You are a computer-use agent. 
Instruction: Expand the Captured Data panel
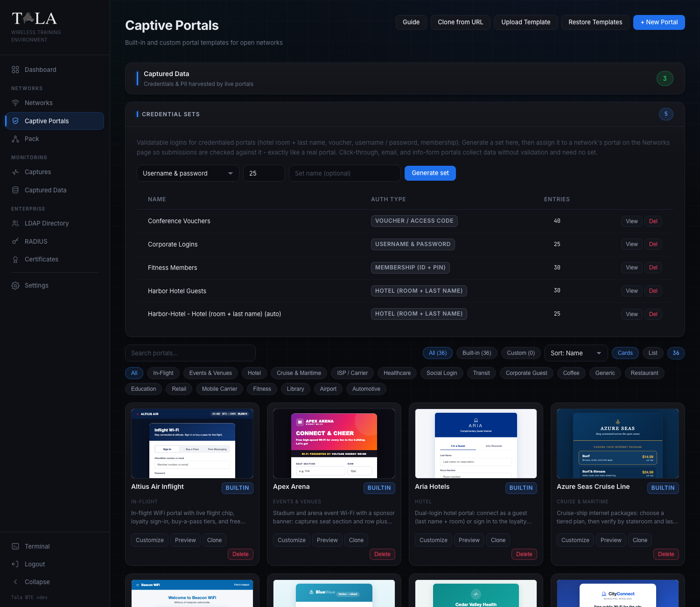click(x=405, y=78)
